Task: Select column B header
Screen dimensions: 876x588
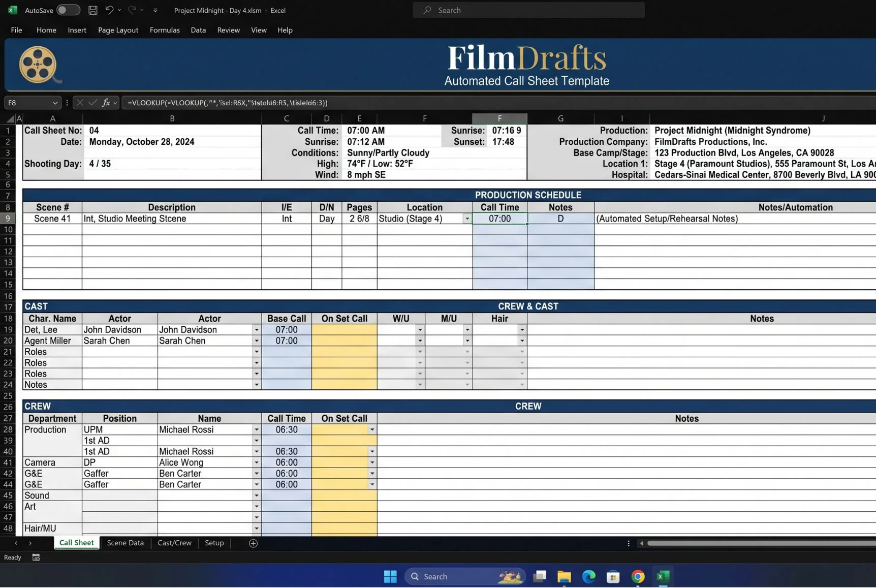Action: (x=172, y=118)
